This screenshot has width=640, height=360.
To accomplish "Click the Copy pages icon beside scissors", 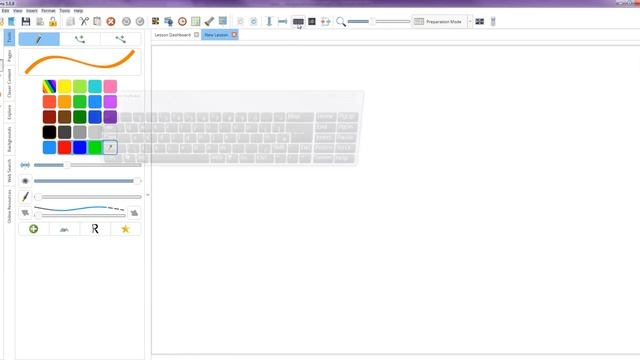I will pos(70,21).
